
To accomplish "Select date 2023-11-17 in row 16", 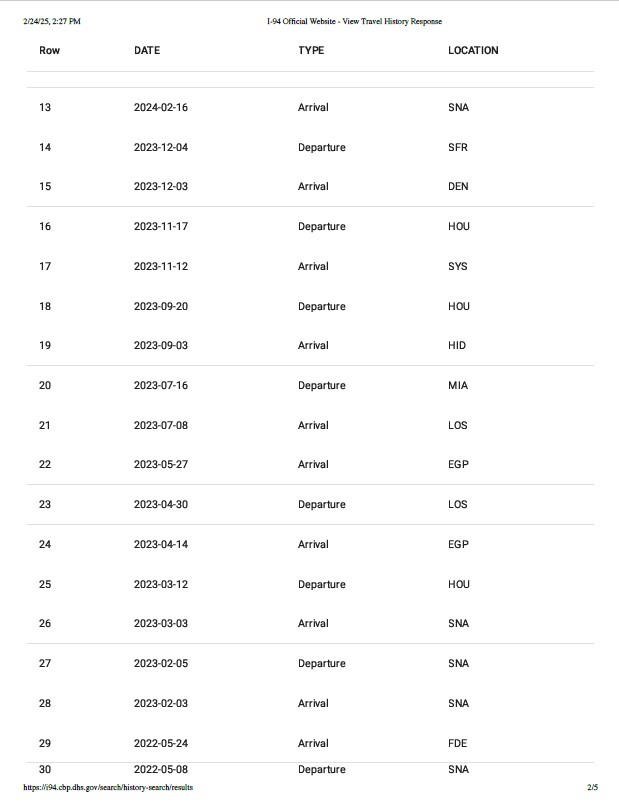I will [161, 226].
